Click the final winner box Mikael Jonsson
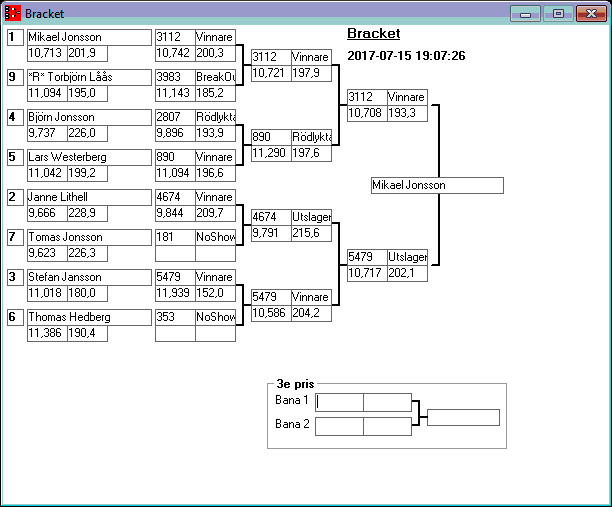 (436, 185)
